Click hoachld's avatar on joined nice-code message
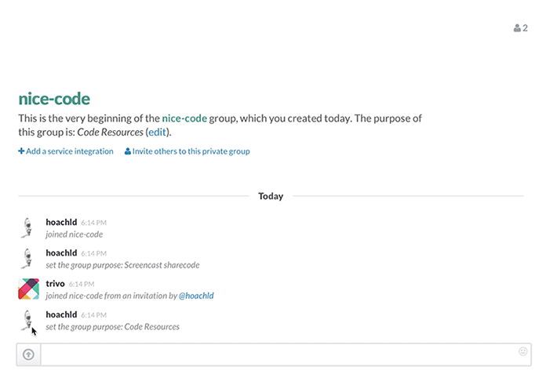 click(27, 227)
